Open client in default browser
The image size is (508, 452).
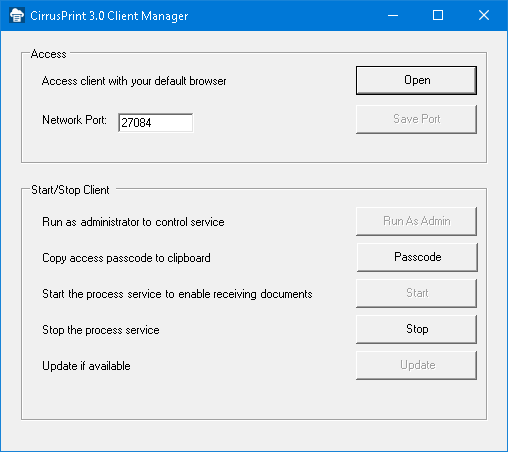tap(416, 80)
